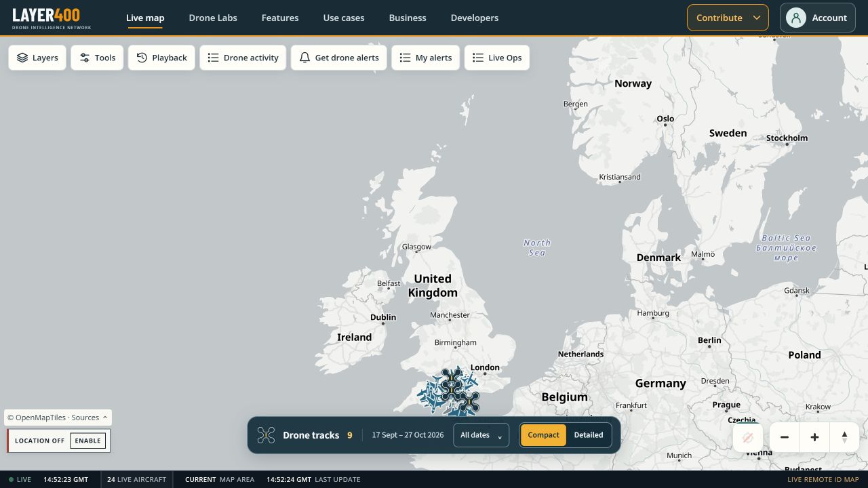Click the LOCATION OFF label

pyautogui.click(x=40, y=441)
